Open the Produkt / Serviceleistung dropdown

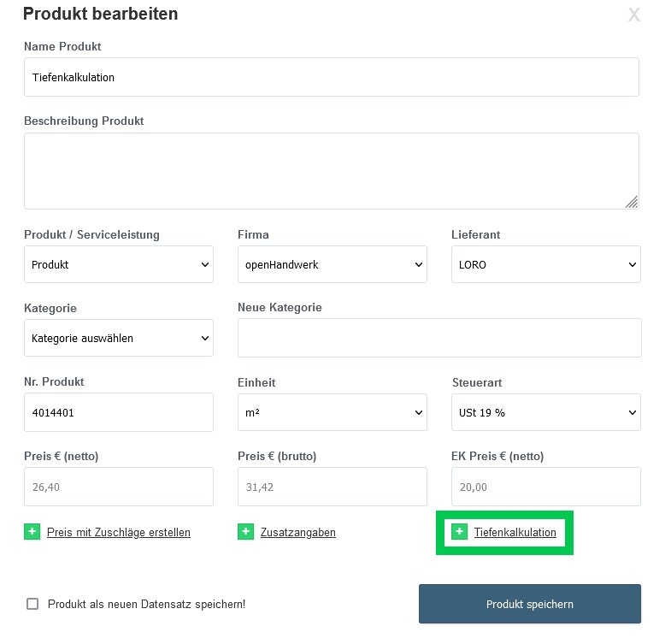119,264
